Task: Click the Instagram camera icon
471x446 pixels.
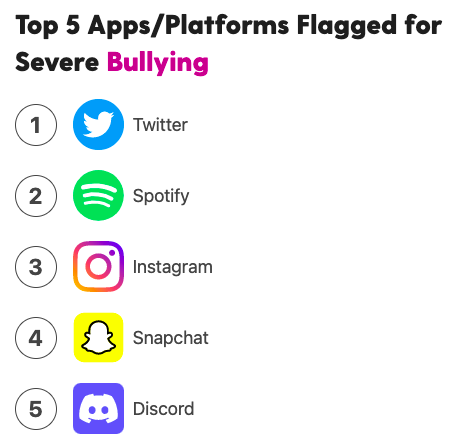Action: (x=98, y=266)
